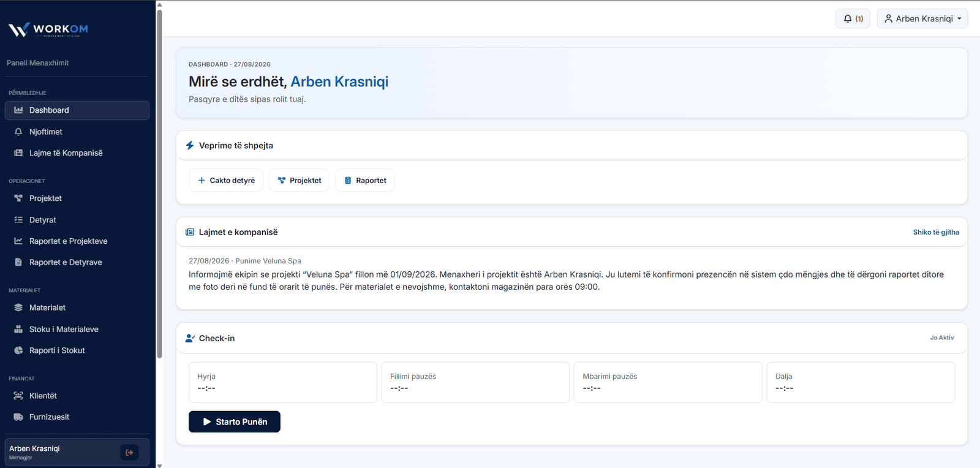Click the Projektet quick action button
The width and height of the screenshot is (980, 468).
point(299,180)
